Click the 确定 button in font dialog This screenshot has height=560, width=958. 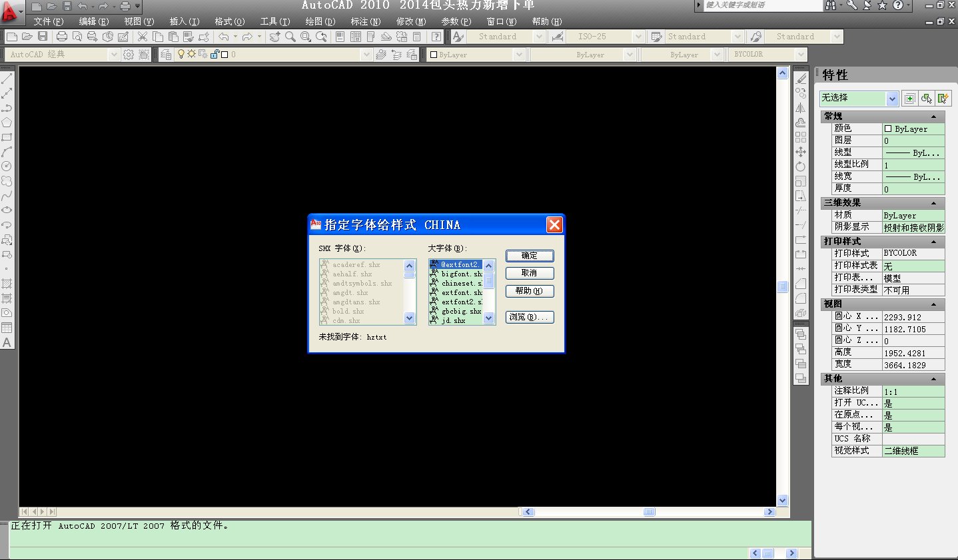(530, 256)
